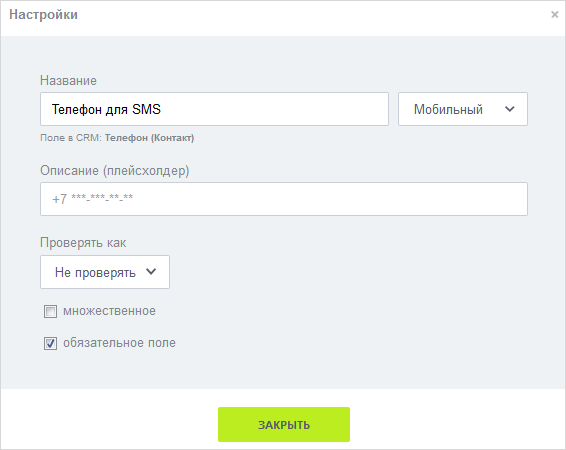
Task: Click the bold Телефон (Контакт) CRM field text
Action: [x=149, y=138]
